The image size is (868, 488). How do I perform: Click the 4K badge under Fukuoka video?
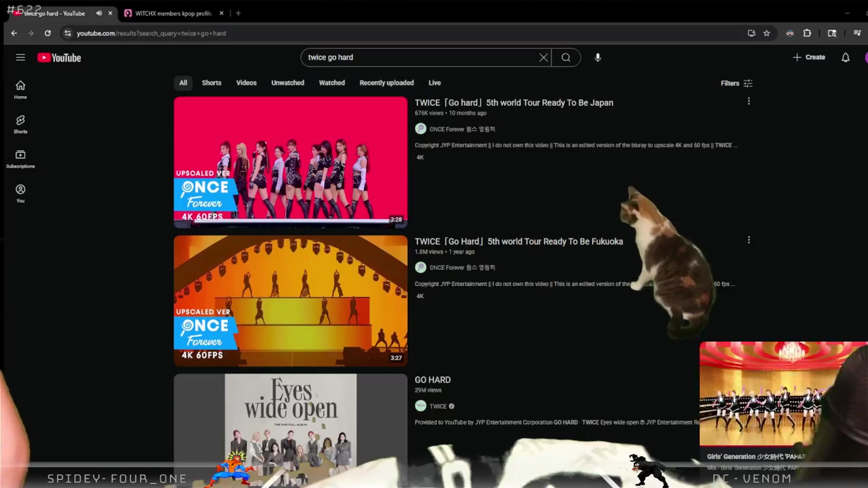coord(420,296)
